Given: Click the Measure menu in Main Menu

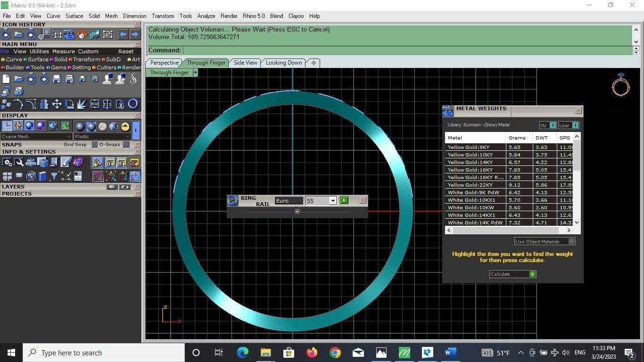Looking at the screenshot, I should point(63,51).
